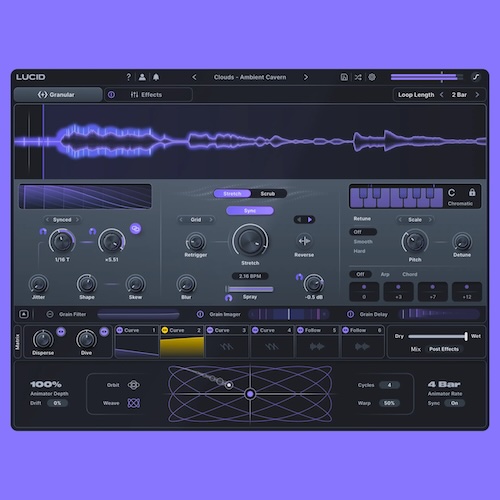Click the round curve icon beside the output meter
Image resolution: width=500 pixels, height=500 pixels.
(x=476, y=77)
